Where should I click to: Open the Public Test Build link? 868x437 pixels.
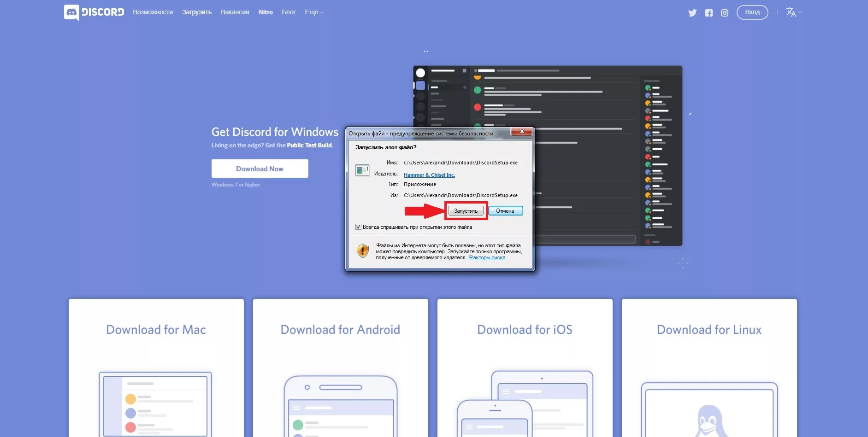click(309, 145)
